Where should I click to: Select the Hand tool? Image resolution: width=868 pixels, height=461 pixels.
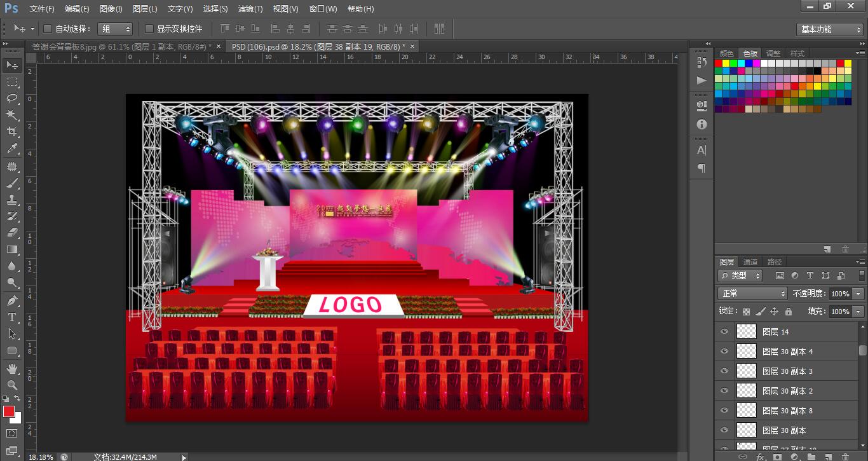[12, 368]
